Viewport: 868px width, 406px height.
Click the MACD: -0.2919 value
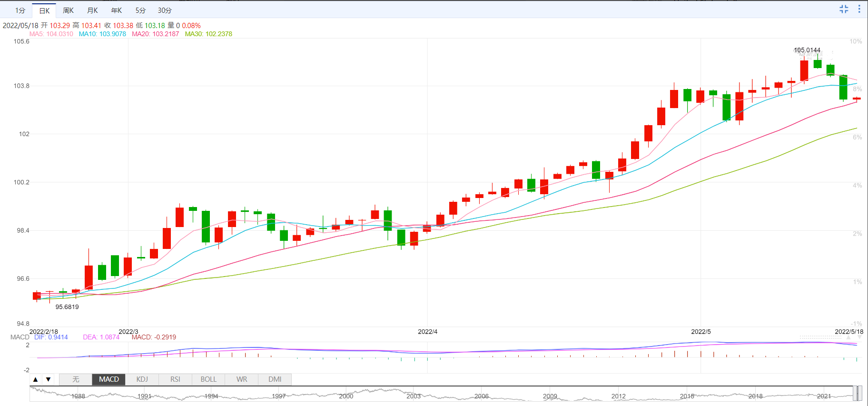coord(154,337)
